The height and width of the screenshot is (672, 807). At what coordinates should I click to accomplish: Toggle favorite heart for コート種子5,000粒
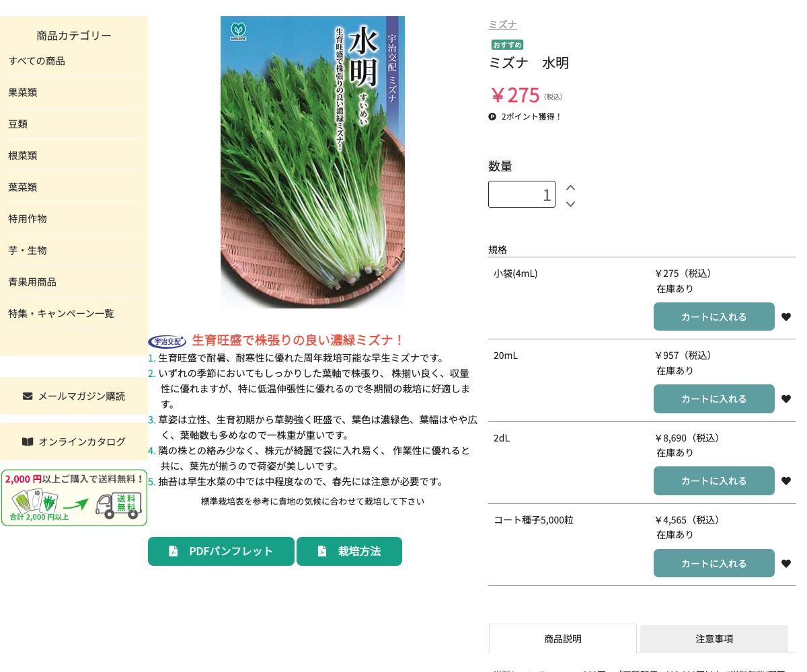click(786, 563)
